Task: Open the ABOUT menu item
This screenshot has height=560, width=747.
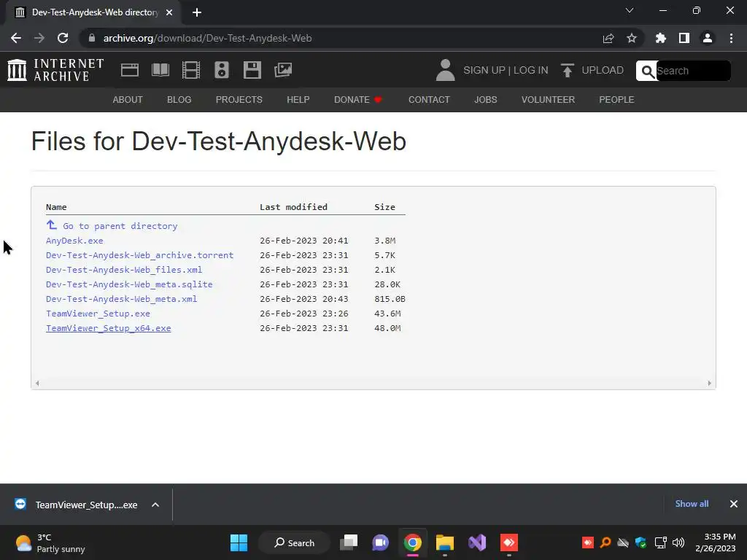Action: 128,99
